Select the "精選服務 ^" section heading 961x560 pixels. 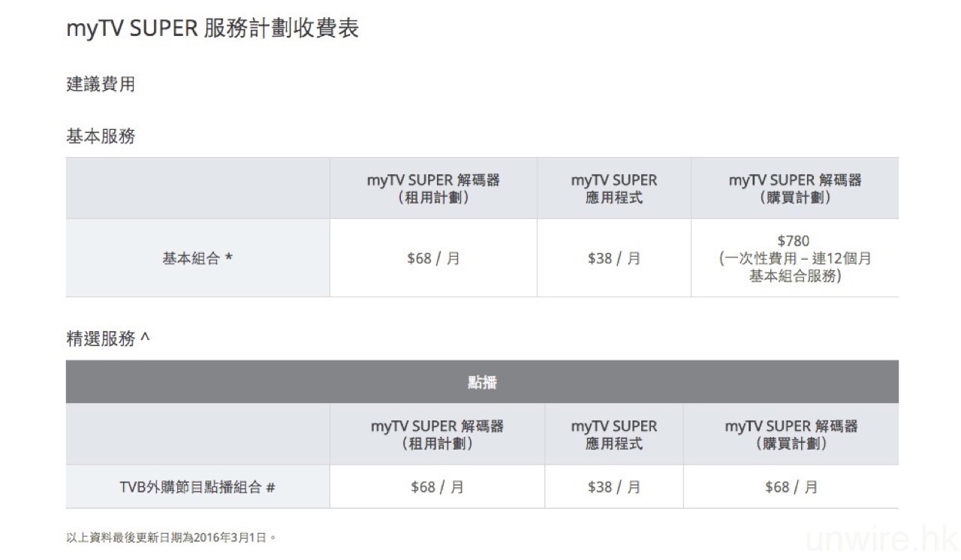108,339
